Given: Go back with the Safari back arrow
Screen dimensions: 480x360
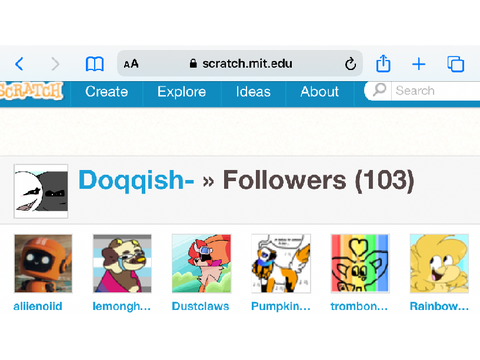Looking at the screenshot, I should coord(19,64).
